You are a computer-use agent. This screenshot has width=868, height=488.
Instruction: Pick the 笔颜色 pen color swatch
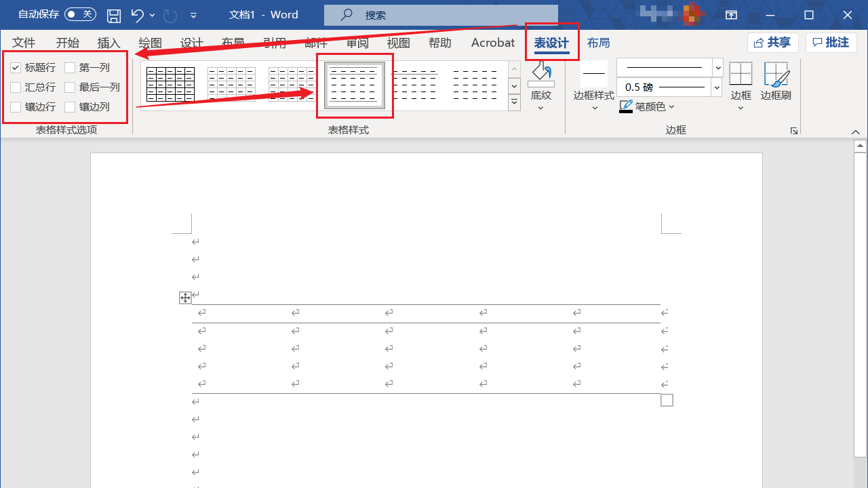(626, 107)
